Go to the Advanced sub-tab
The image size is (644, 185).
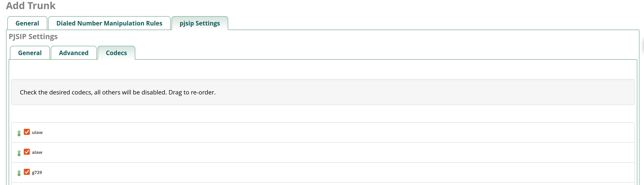coord(73,53)
